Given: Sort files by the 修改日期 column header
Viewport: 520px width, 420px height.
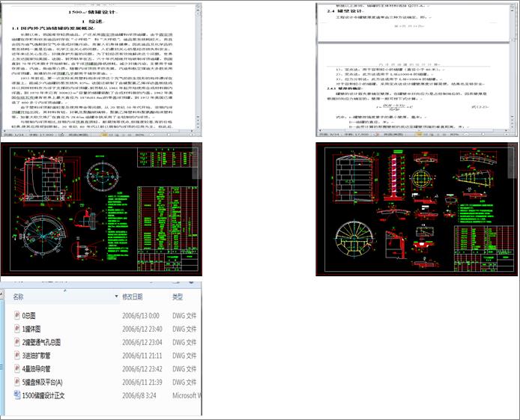Looking at the screenshot, I should 133,296.
